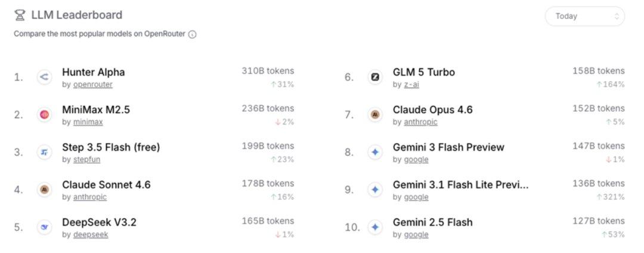Click the Claude Opus 4.6 Anthropic icon
Image resolution: width=644 pixels, height=253 pixels.
[x=375, y=114]
